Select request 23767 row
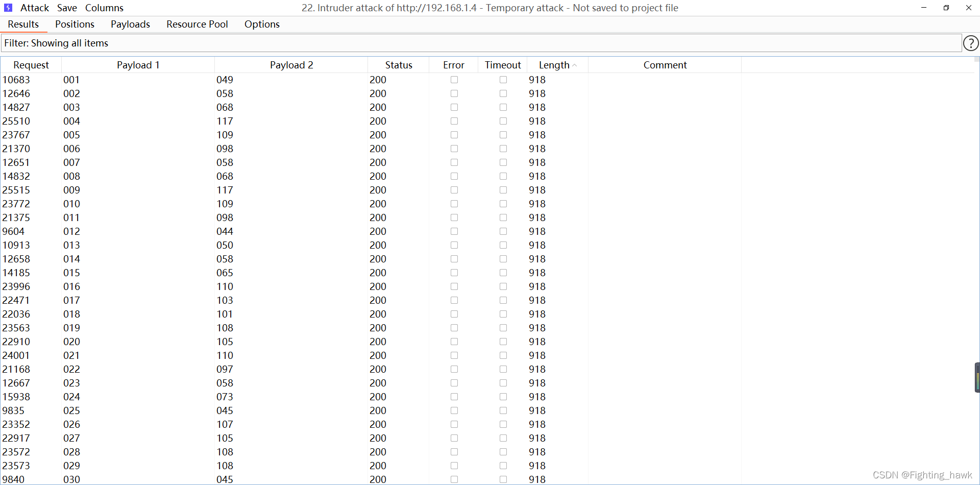This screenshot has height=485, width=980. coord(487,135)
